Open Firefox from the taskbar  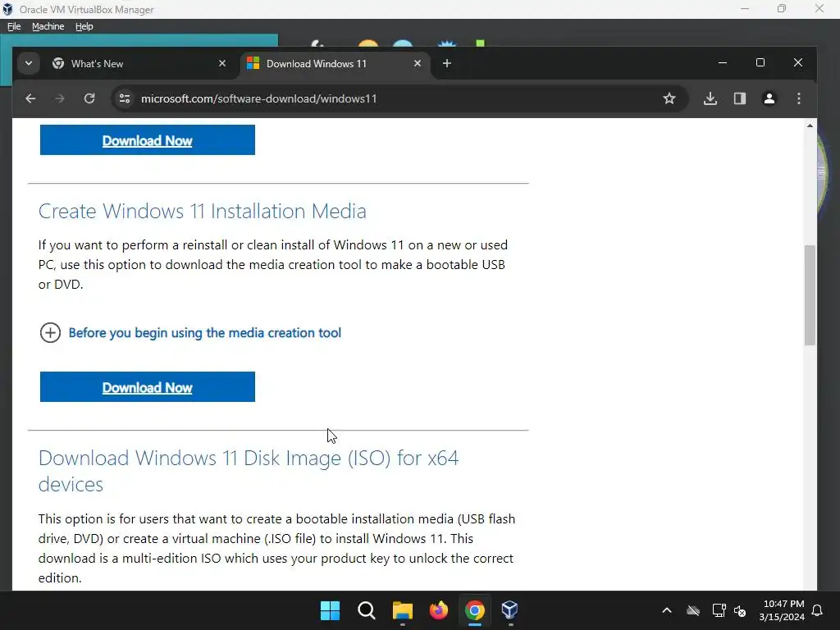tap(439, 610)
